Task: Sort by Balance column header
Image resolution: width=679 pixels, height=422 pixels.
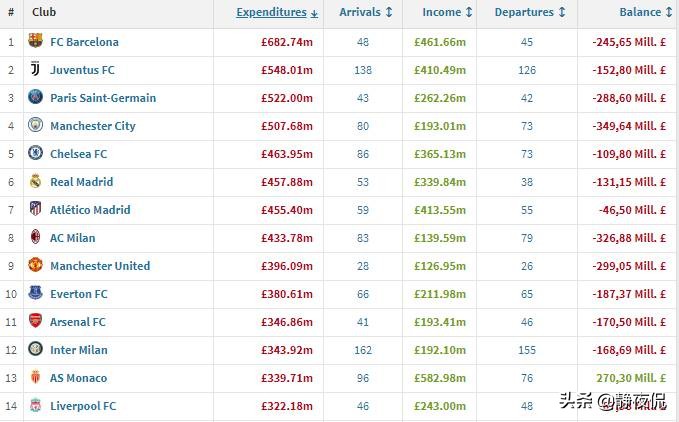Action: click(x=639, y=13)
